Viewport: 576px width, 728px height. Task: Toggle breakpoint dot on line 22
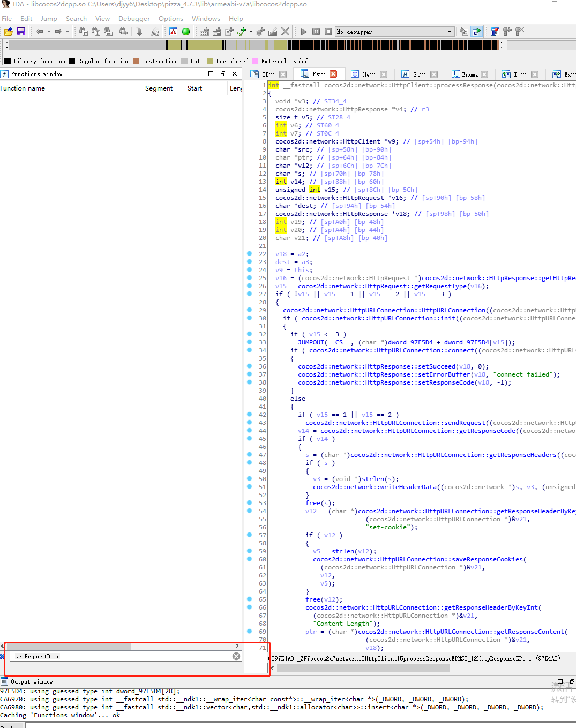pos(249,253)
